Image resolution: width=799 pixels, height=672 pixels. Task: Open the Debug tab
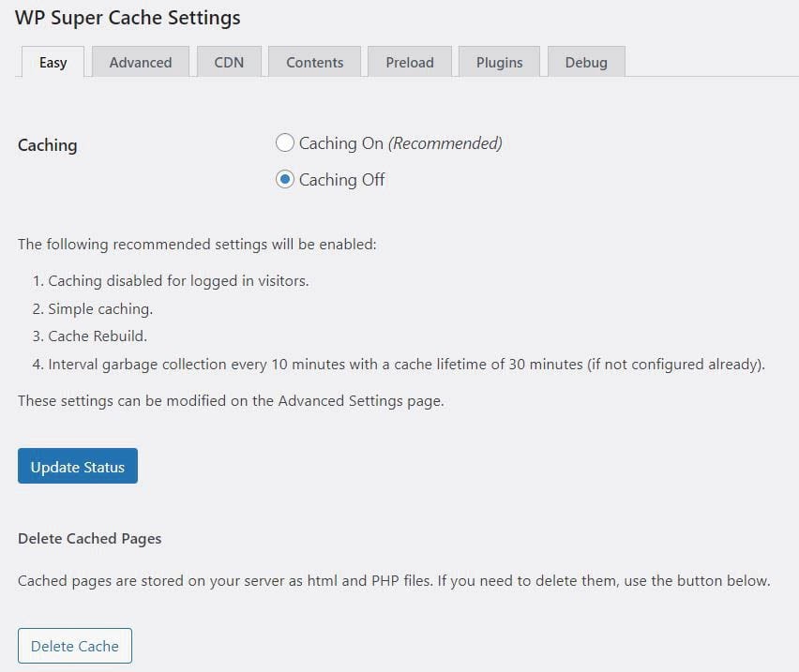click(x=586, y=63)
